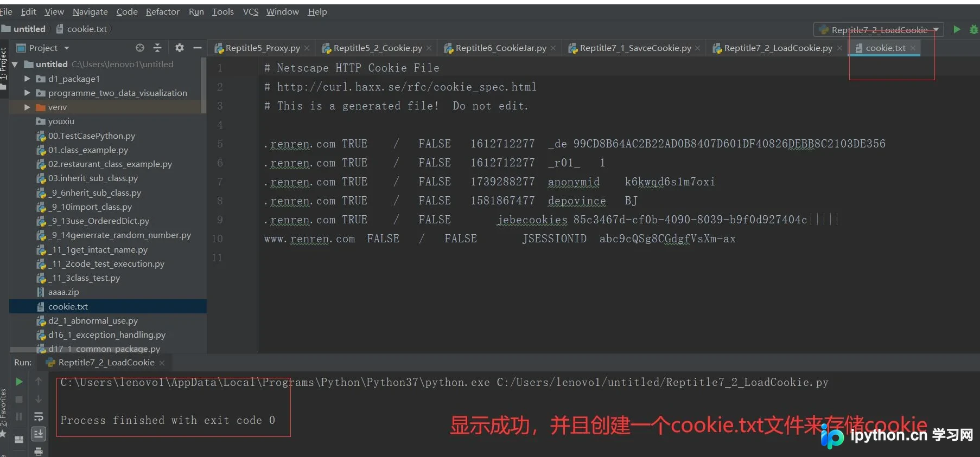The height and width of the screenshot is (457, 980).
Task: Select _11_2code_test_execution.py file
Action: click(106, 264)
